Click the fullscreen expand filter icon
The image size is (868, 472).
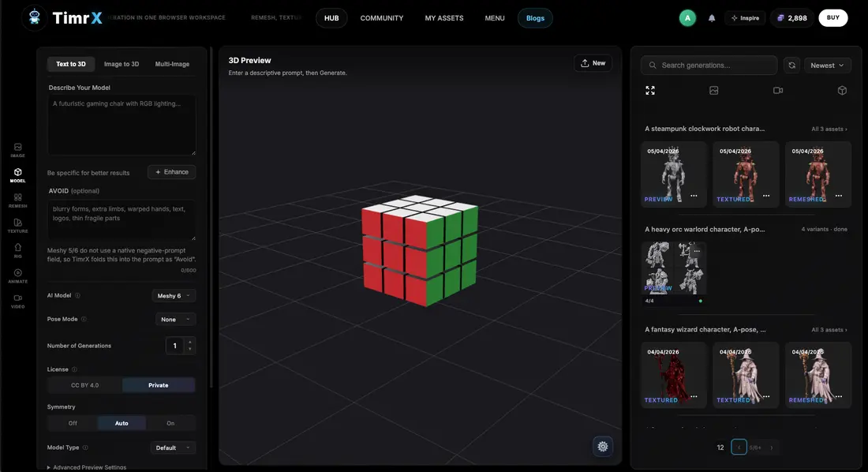[650, 90]
